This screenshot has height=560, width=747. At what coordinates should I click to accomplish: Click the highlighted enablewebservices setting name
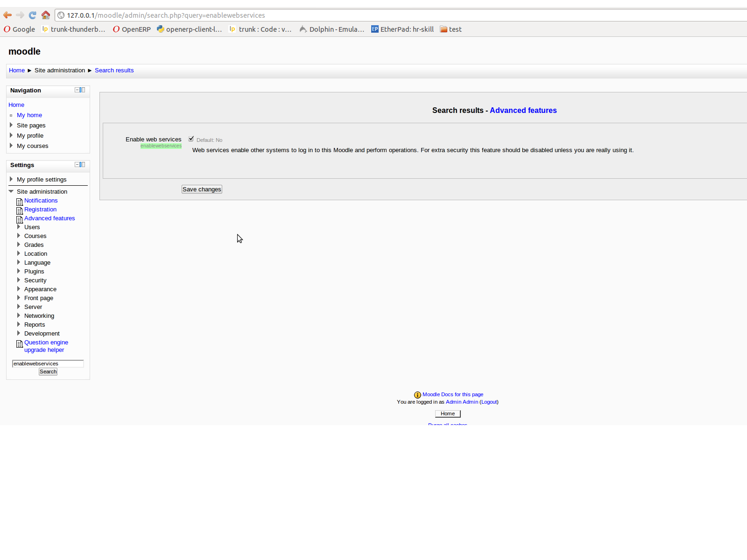161,146
